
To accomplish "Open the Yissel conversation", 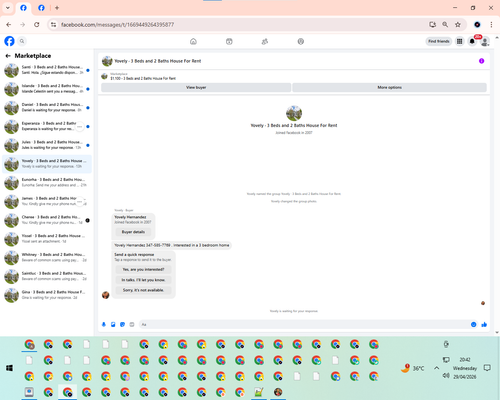I will point(47,239).
